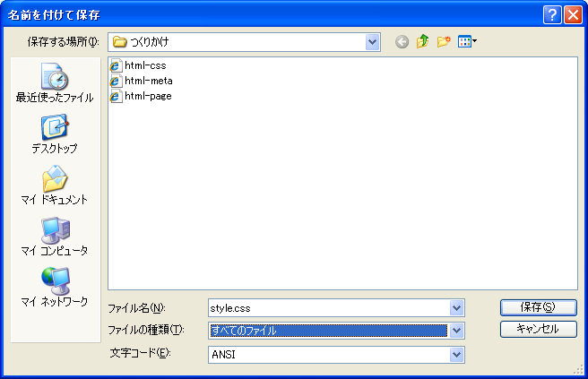This screenshot has height=379, width=588.
Task: Select the html-css file icon
Action: (116, 65)
